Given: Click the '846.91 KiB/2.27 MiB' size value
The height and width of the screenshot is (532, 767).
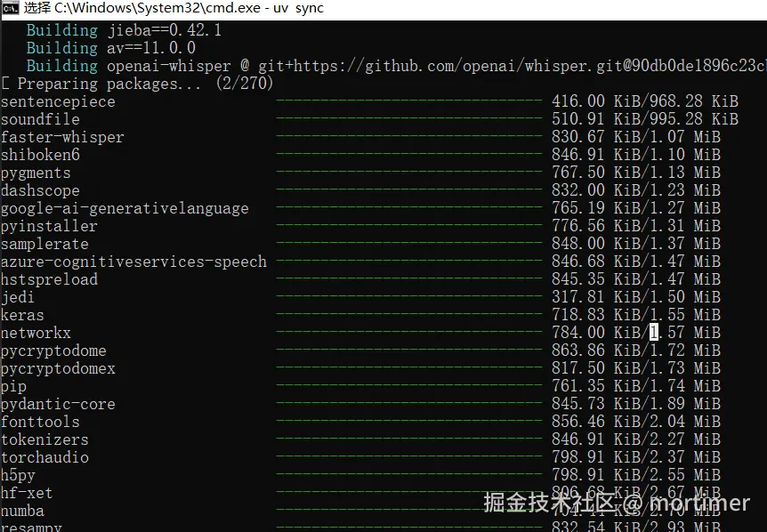Looking at the screenshot, I should 636,439.
